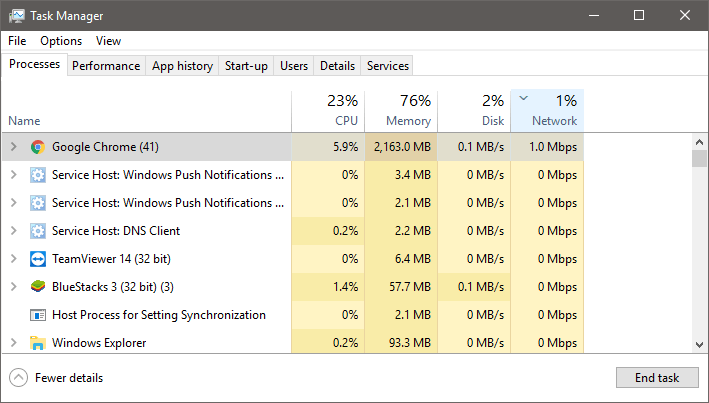709x403 pixels.
Task: Expand the Windows Explorer process row
Action: 14,343
